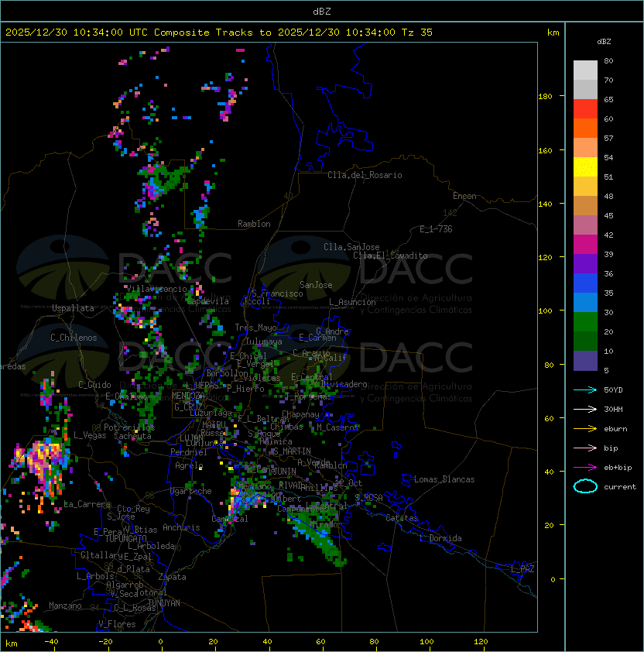Click the Potrerillos label
Viewport: 644px width, 652px height.
tap(129, 427)
